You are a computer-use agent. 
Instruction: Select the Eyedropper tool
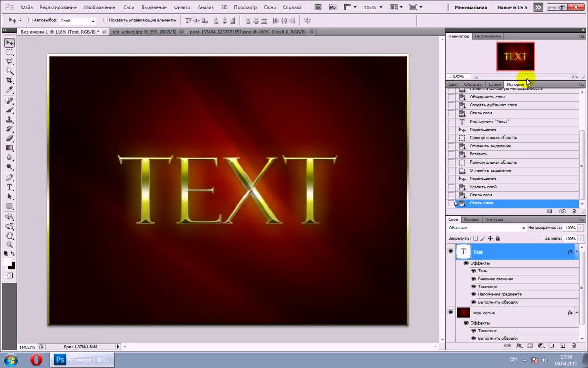(x=9, y=90)
